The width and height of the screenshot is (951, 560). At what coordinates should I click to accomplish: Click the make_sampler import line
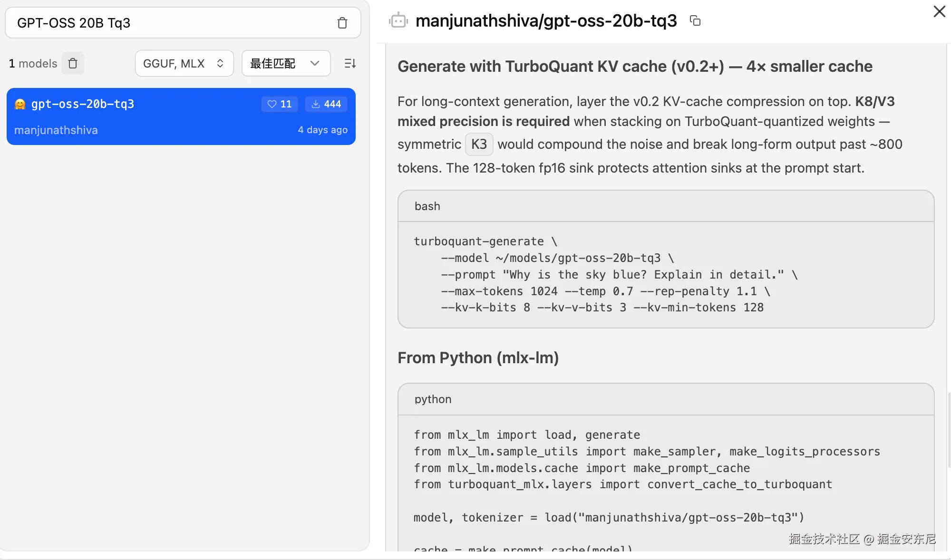(647, 452)
